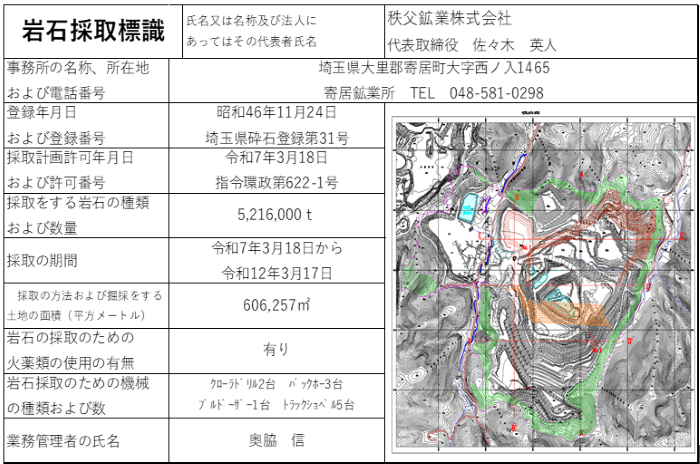Click permit number 指令環政第622-1号
This screenshot has width=700, height=464.
277,183
